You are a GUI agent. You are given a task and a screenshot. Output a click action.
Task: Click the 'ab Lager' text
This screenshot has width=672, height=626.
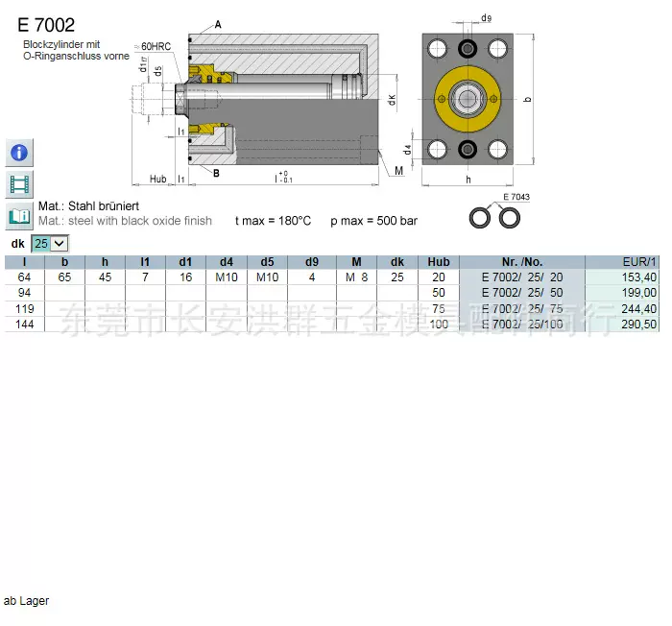click(26, 601)
